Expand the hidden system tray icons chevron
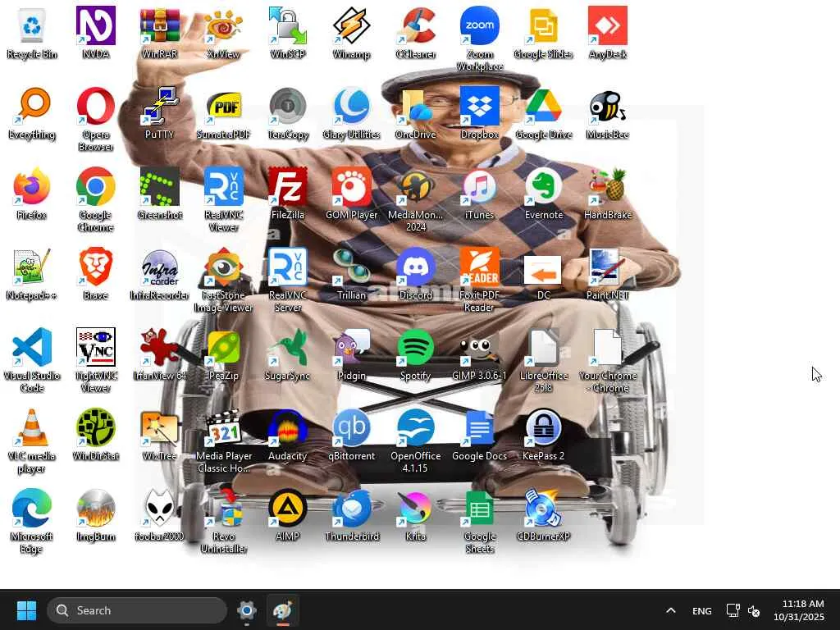 (671, 610)
